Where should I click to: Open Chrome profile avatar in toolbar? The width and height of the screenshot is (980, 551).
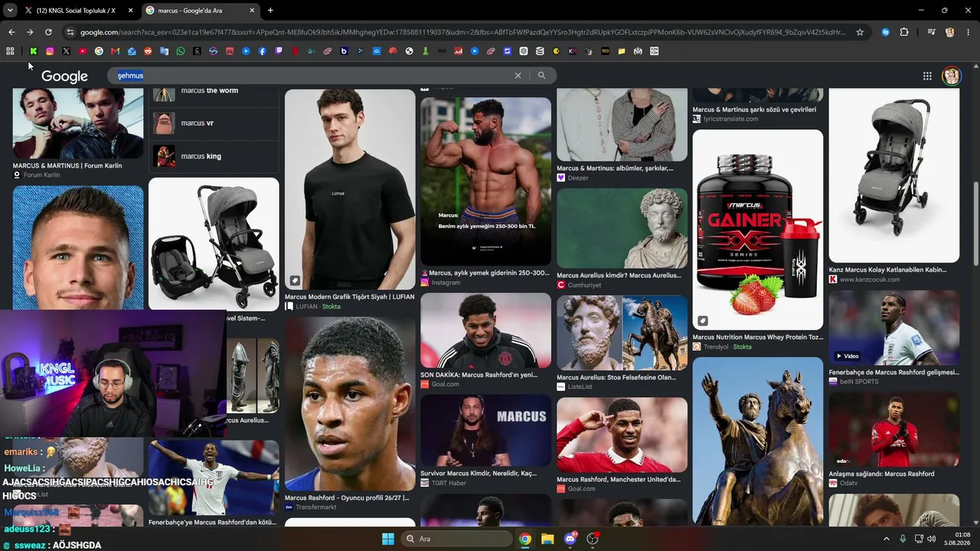pos(950,32)
